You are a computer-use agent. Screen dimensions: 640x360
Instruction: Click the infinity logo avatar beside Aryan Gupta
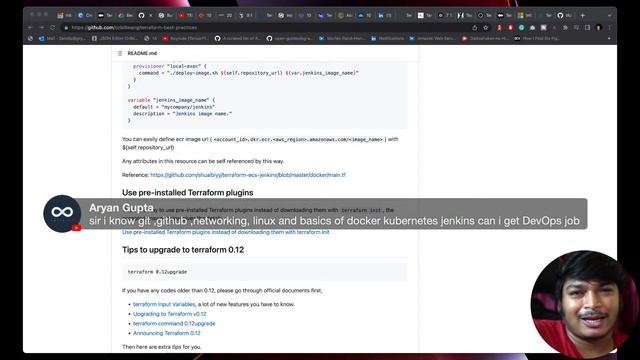[x=62, y=213]
